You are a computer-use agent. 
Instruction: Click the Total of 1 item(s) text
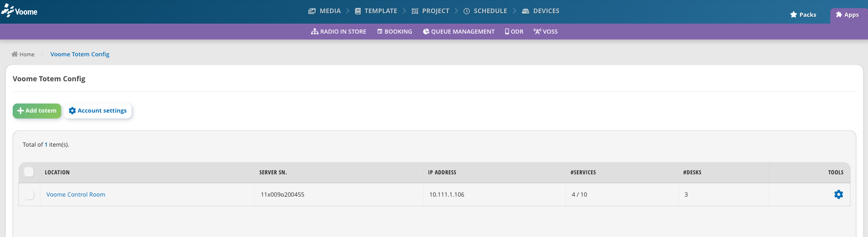[46, 144]
